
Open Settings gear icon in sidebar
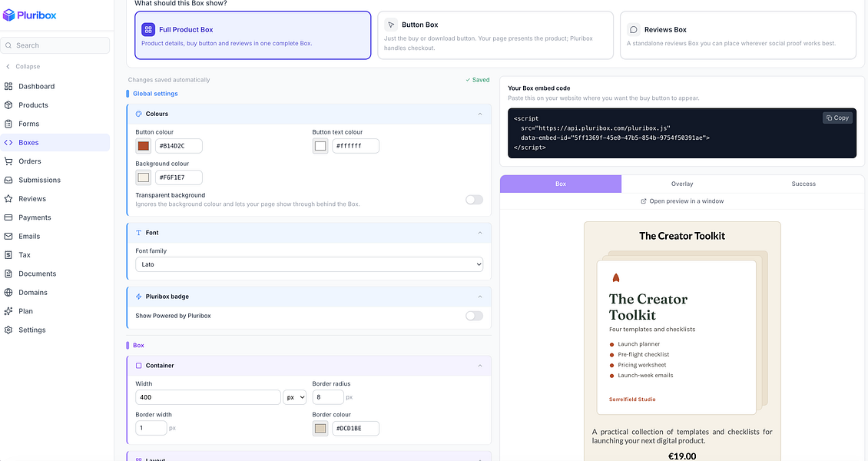[8, 330]
